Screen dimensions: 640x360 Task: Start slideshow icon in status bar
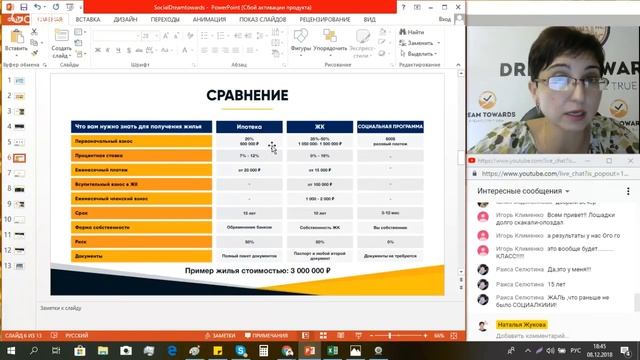(358, 335)
